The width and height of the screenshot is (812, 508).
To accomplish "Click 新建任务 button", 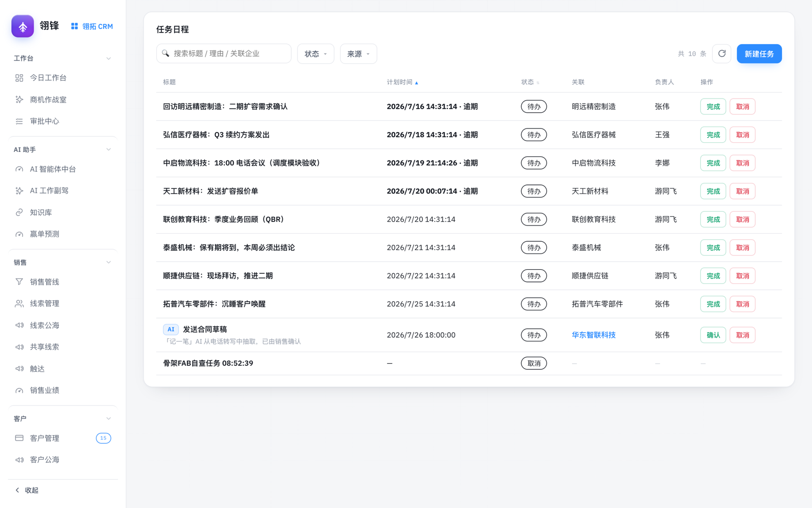I will [759, 54].
